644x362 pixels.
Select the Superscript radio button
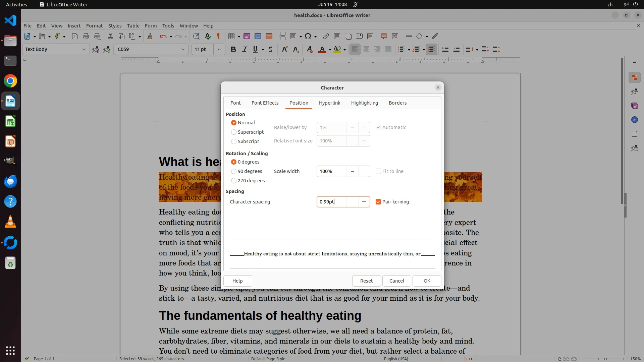click(234, 132)
